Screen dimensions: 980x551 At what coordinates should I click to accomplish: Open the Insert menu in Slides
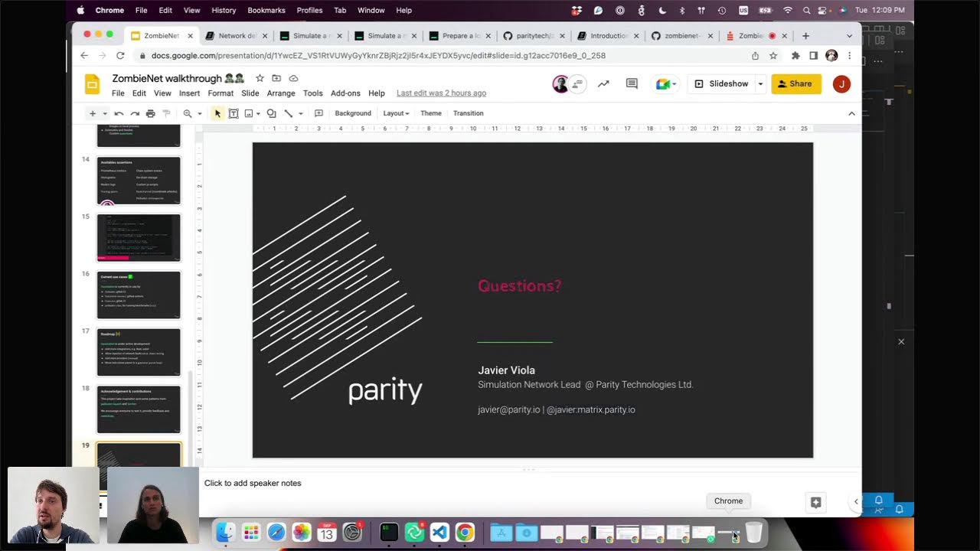pos(189,93)
